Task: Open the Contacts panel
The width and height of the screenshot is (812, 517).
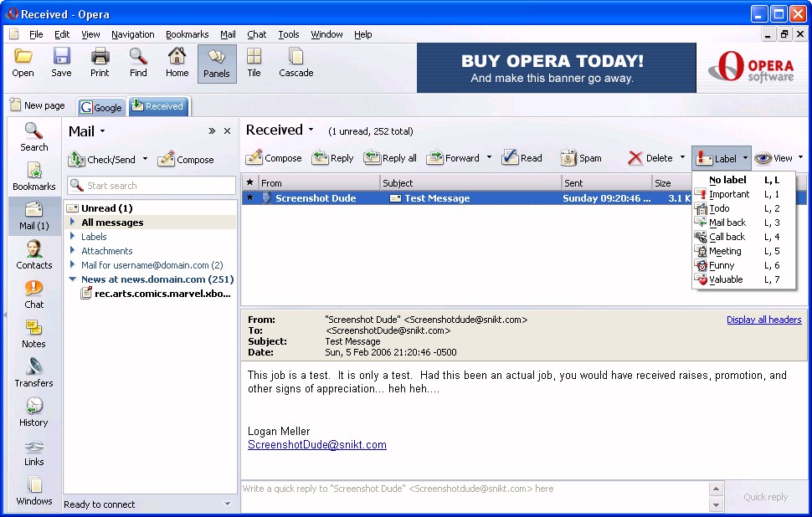Action: tap(33, 254)
